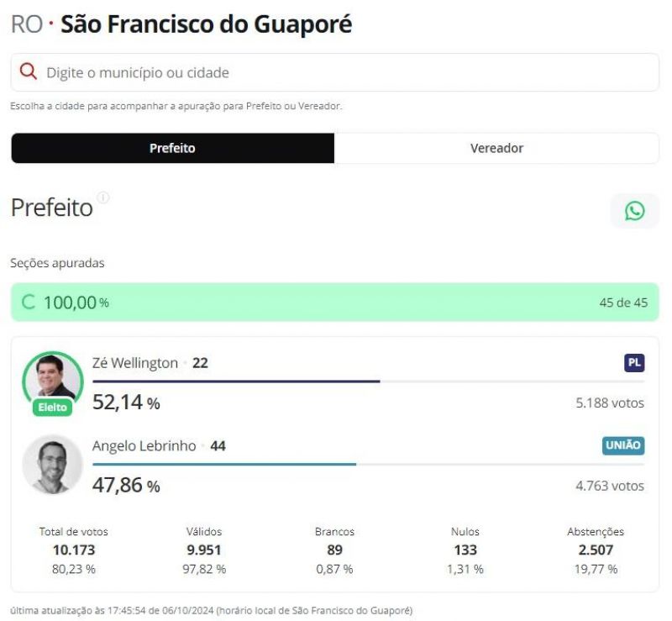
Task: Select the Prefeito tab
Action: tap(171, 147)
